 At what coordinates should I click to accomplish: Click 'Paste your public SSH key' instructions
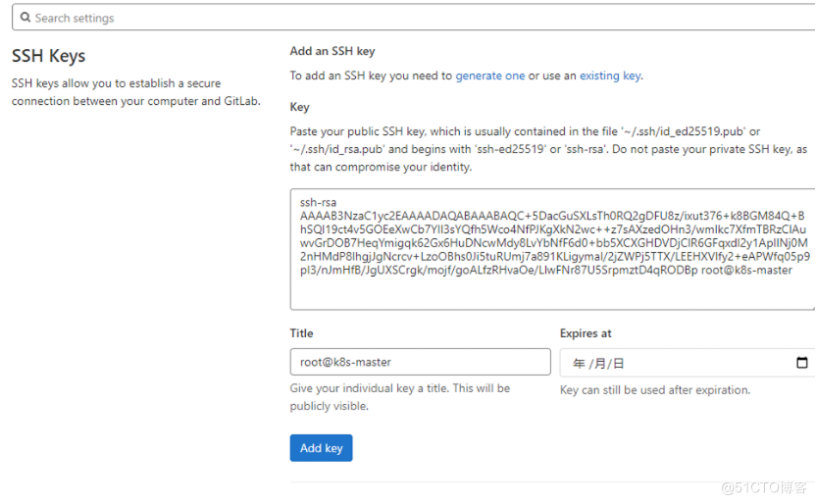(x=548, y=149)
